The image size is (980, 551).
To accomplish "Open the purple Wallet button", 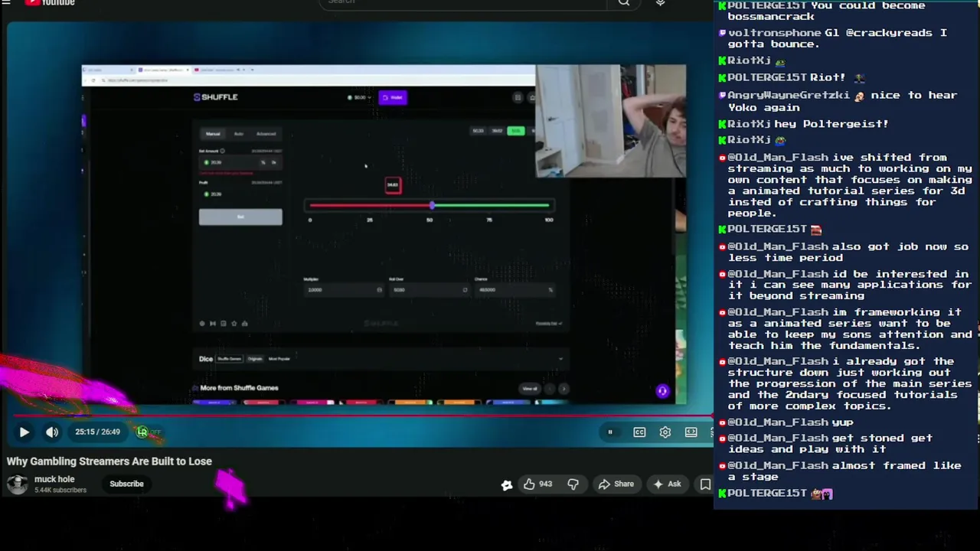I will click(393, 97).
